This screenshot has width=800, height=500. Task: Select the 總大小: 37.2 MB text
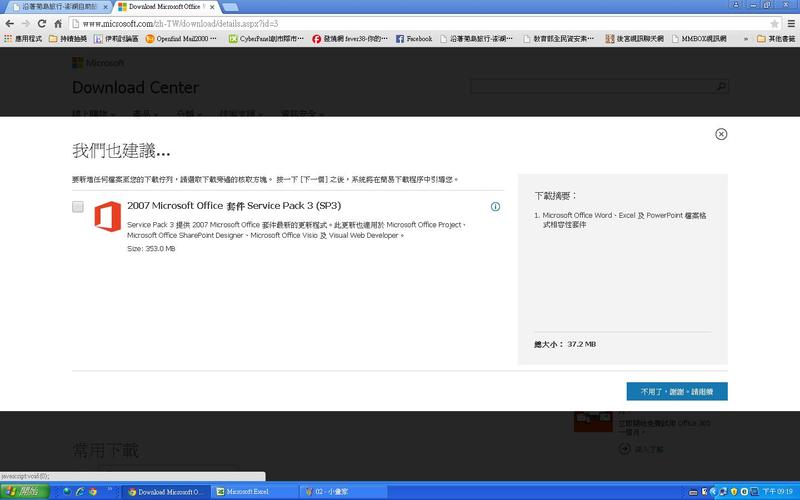[x=565, y=344]
